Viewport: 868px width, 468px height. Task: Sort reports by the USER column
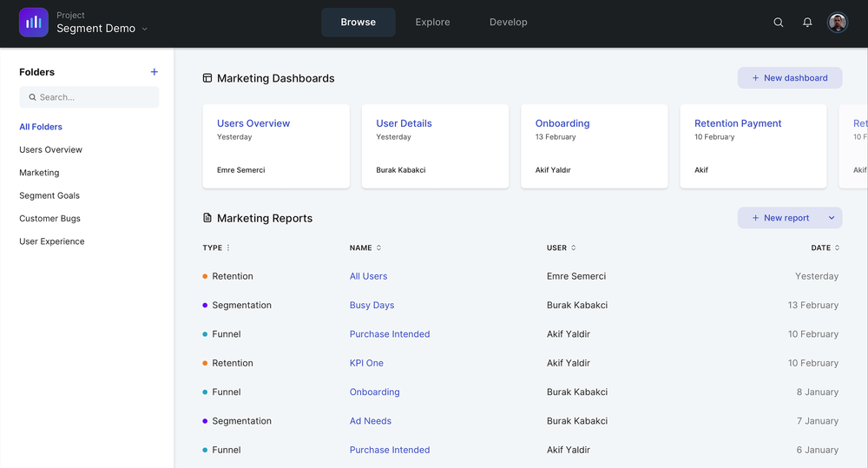(x=573, y=248)
